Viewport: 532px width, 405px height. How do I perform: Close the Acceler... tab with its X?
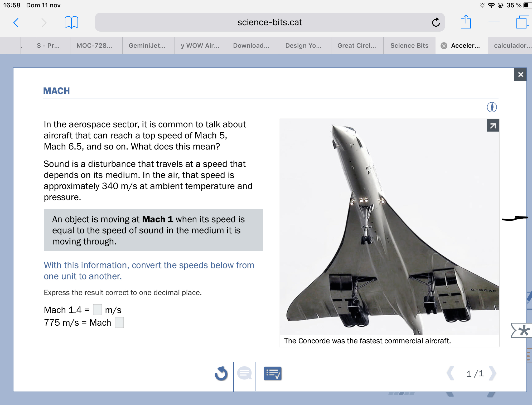pos(444,46)
